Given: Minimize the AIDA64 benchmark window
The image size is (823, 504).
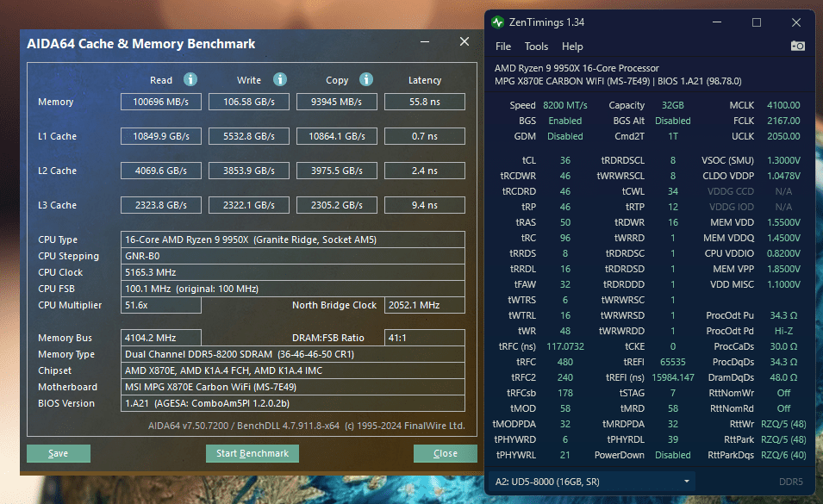Looking at the screenshot, I should 425,42.
